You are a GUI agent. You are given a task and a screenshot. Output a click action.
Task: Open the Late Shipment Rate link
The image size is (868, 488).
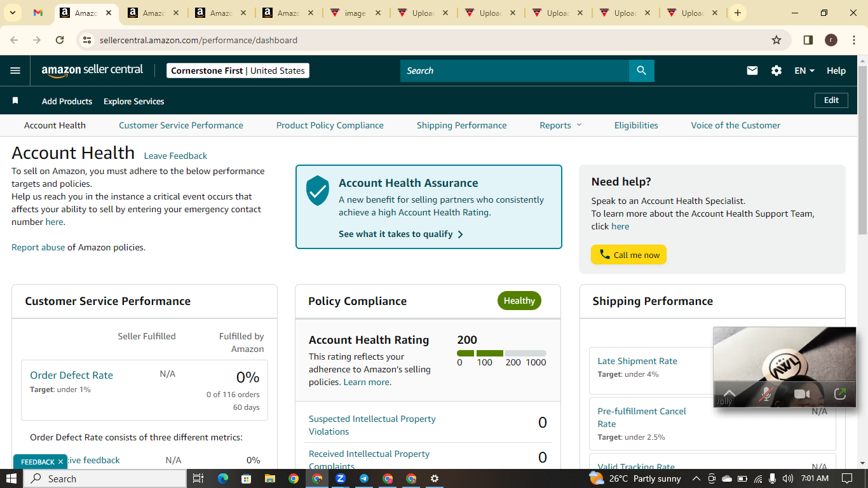click(x=637, y=361)
